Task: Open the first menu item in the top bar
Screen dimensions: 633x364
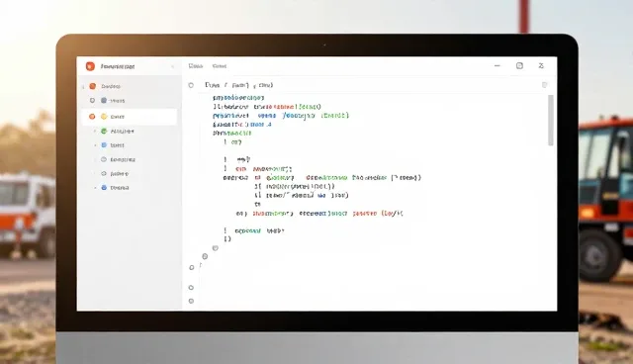Action: point(196,66)
